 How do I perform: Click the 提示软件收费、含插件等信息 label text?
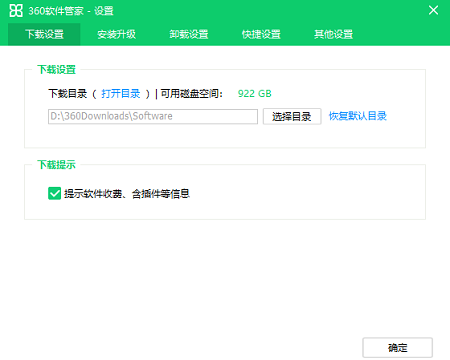tap(127, 194)
